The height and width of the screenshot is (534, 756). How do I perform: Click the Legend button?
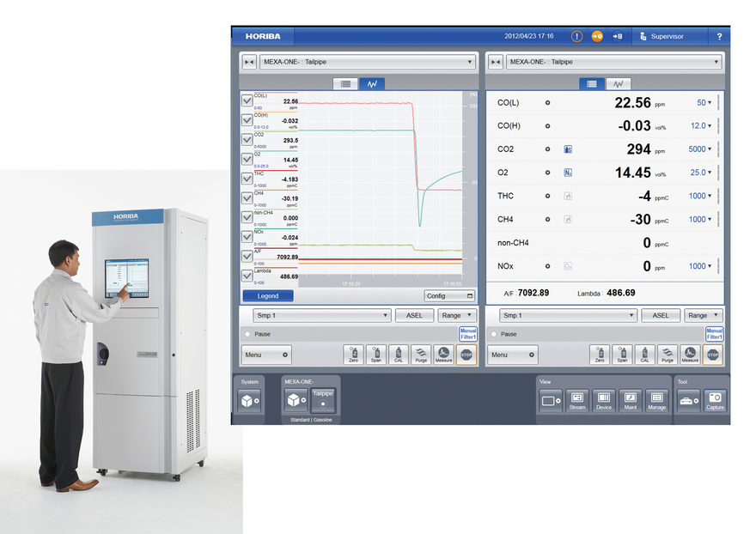(x=267, y=296)
